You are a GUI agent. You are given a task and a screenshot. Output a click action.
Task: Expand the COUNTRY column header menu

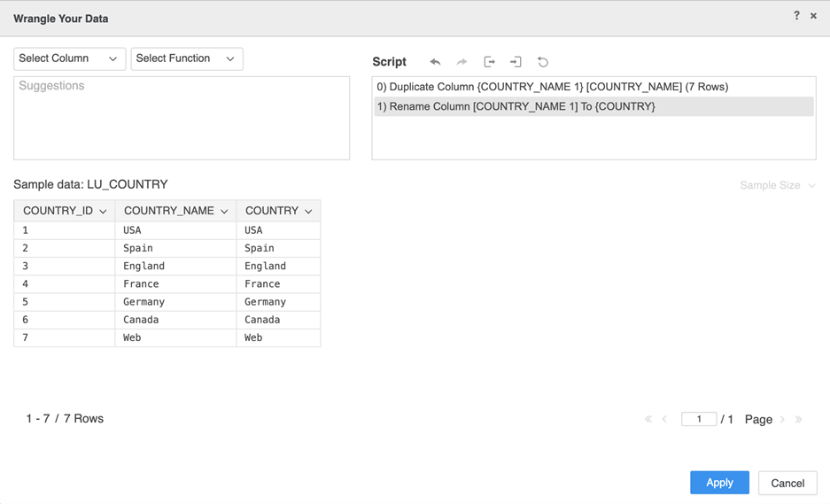308,212
